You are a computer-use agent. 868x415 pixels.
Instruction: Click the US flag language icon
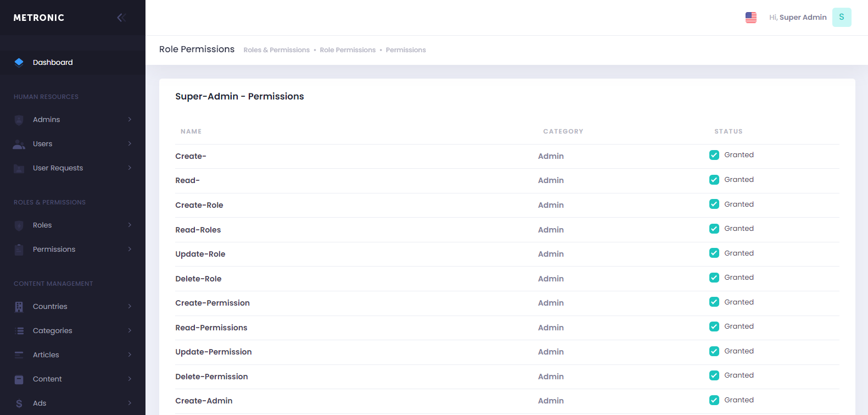751,18
